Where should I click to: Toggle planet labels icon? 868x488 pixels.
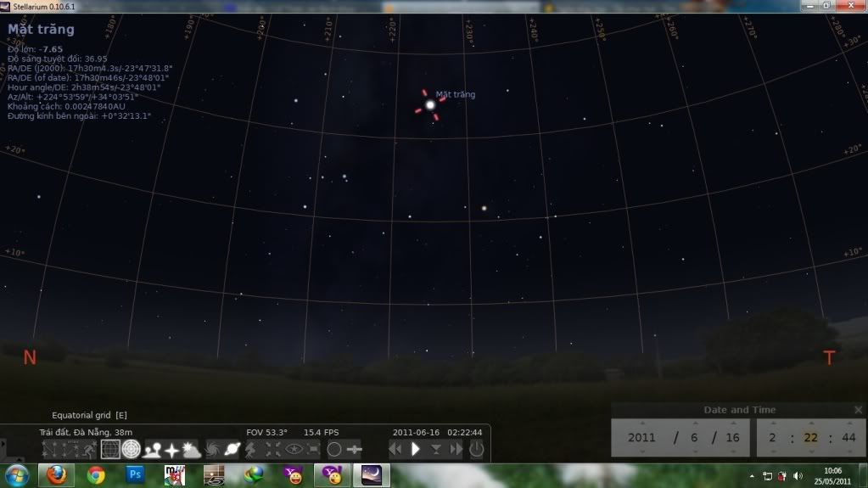[232, 450]
